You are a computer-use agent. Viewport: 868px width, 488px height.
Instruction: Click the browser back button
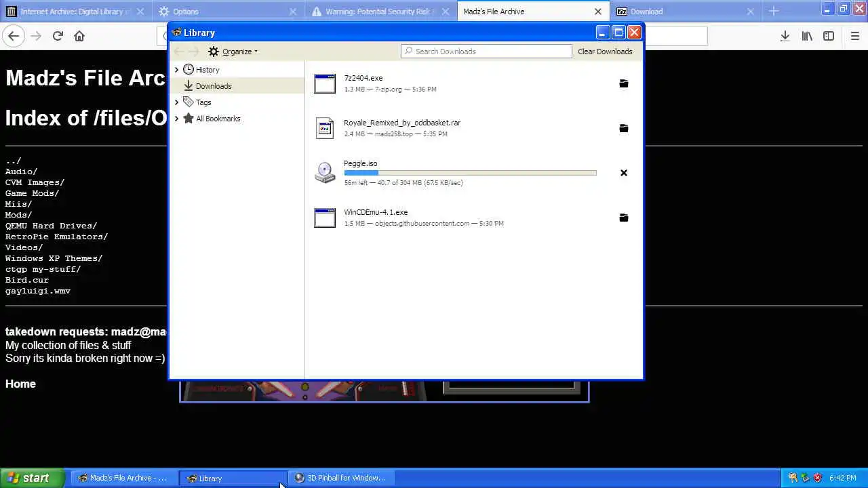[x=14, y=36]
